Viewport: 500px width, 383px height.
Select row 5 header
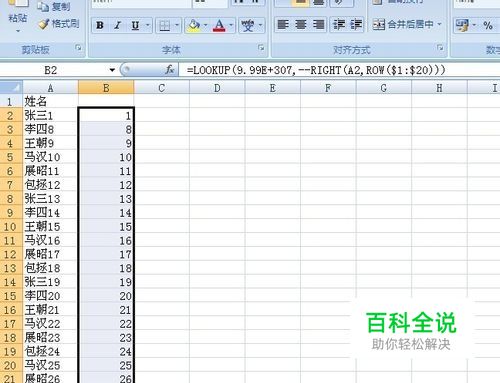(x=10, y=157)
